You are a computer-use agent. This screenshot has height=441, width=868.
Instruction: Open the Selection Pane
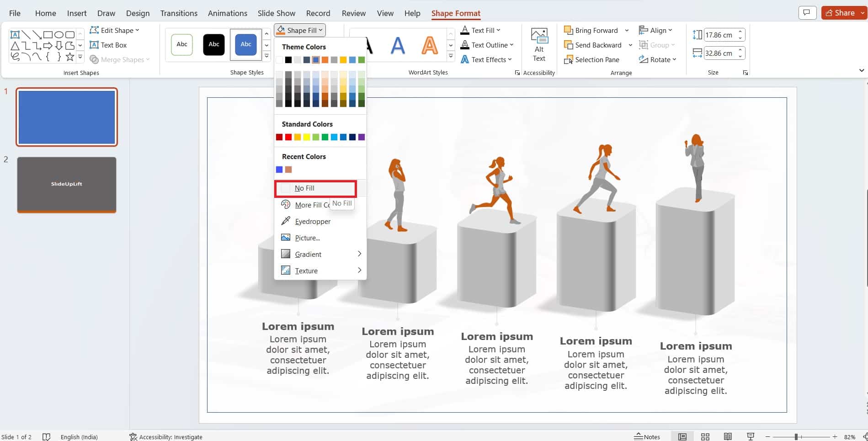pos(591,59)
